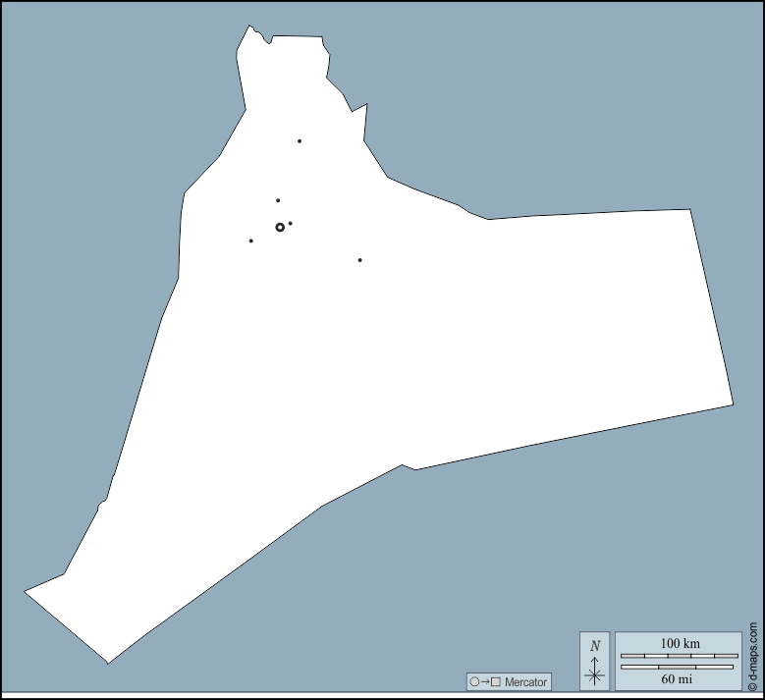Click the kilometers scale bar
This screenshot has height=700, width=765.
pyautogui.click(x=679, y=655)
